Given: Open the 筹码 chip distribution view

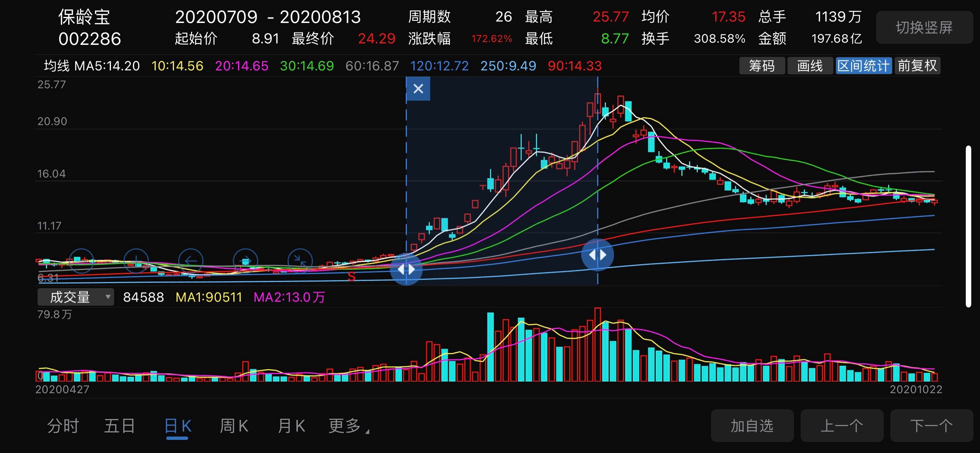Looking at the screenshot, I should pos(762,66).
